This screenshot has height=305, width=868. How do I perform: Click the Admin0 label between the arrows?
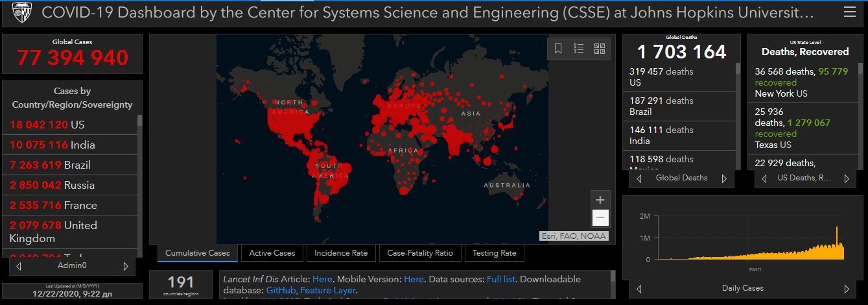pos(72,265)
